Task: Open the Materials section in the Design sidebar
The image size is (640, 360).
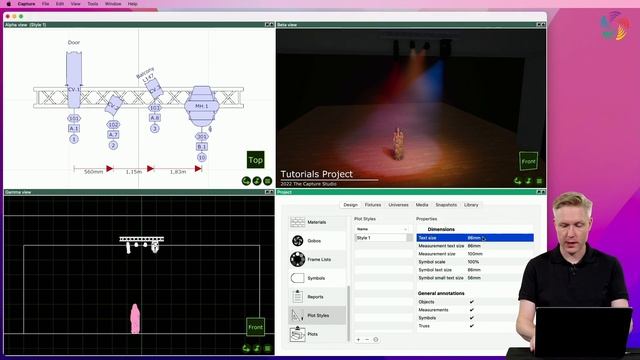Action: 317,222
